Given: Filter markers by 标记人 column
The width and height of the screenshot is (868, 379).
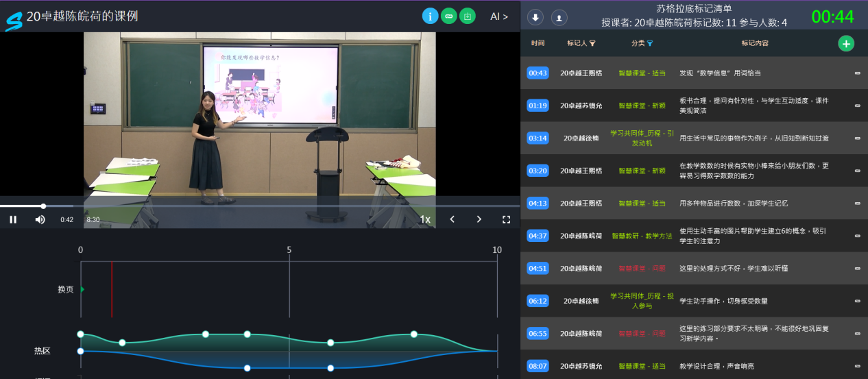Looking at the screenshot, I should click(x=592, y=44).
